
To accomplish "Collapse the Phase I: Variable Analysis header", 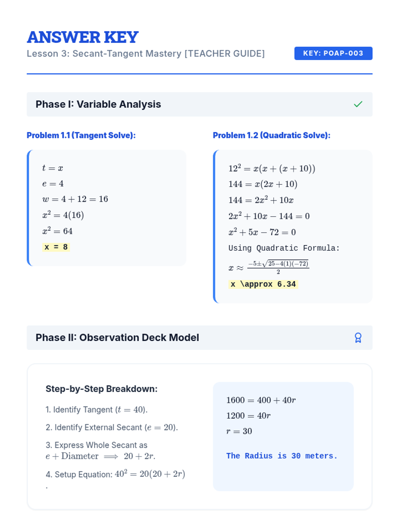I will point(98,104).
